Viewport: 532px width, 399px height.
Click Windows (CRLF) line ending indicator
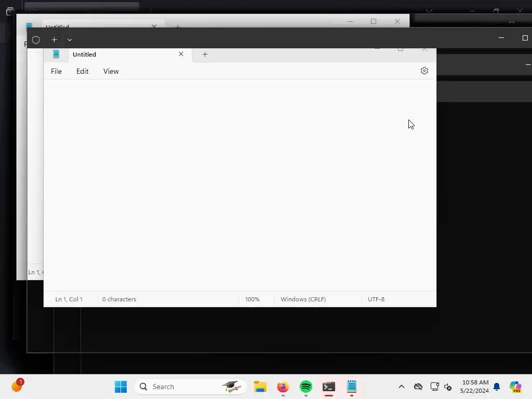pos(303,299)
